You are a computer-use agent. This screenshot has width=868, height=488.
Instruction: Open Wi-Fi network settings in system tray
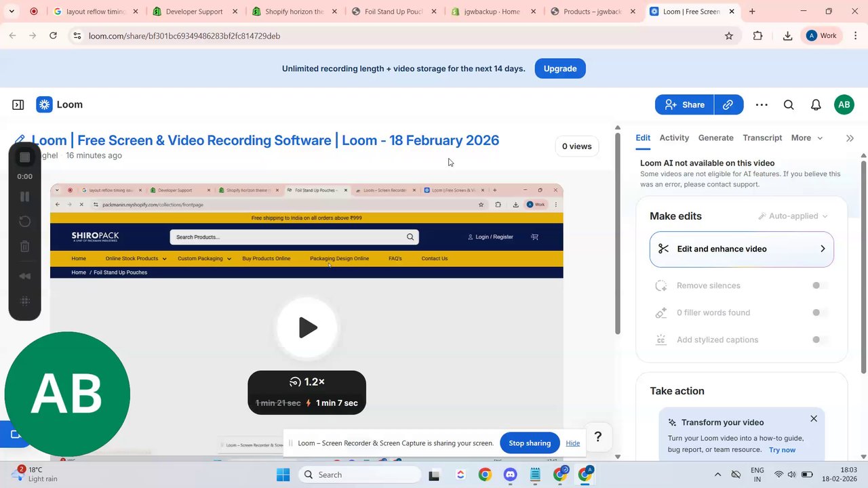coord(778,474)
